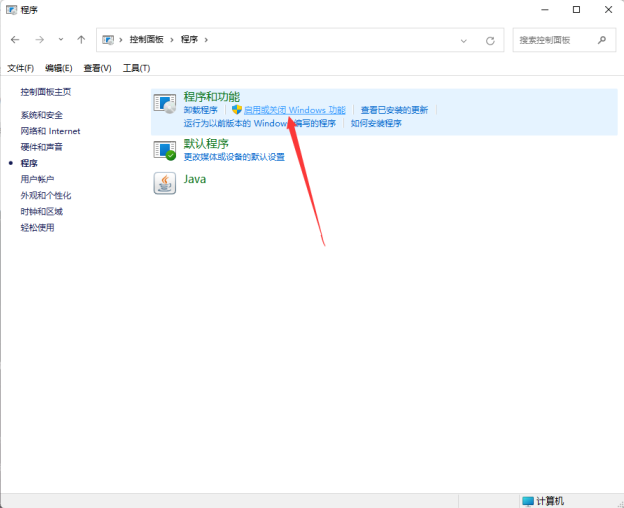624x508 pixels.
Task: Select 系统和安全 in the sidebar
Action: tap(42, 115)
